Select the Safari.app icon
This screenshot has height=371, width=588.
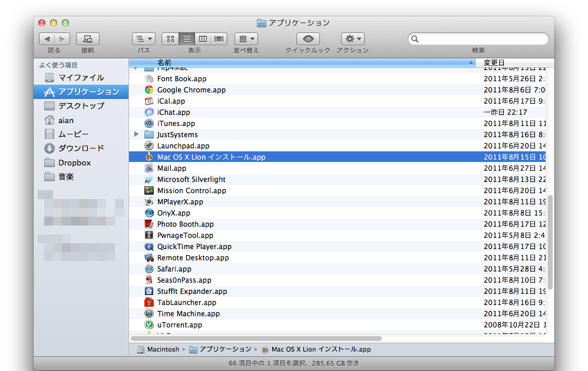[149, 269]
